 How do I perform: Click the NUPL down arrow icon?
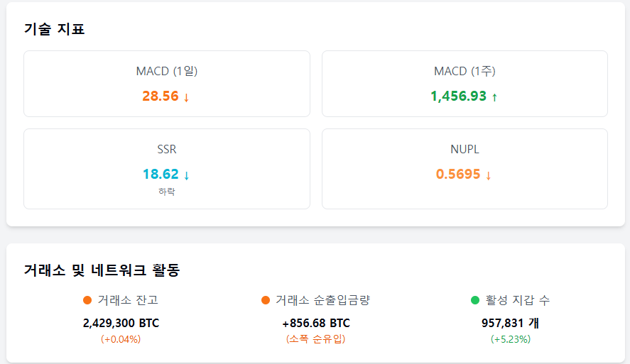tap(488, 175)
